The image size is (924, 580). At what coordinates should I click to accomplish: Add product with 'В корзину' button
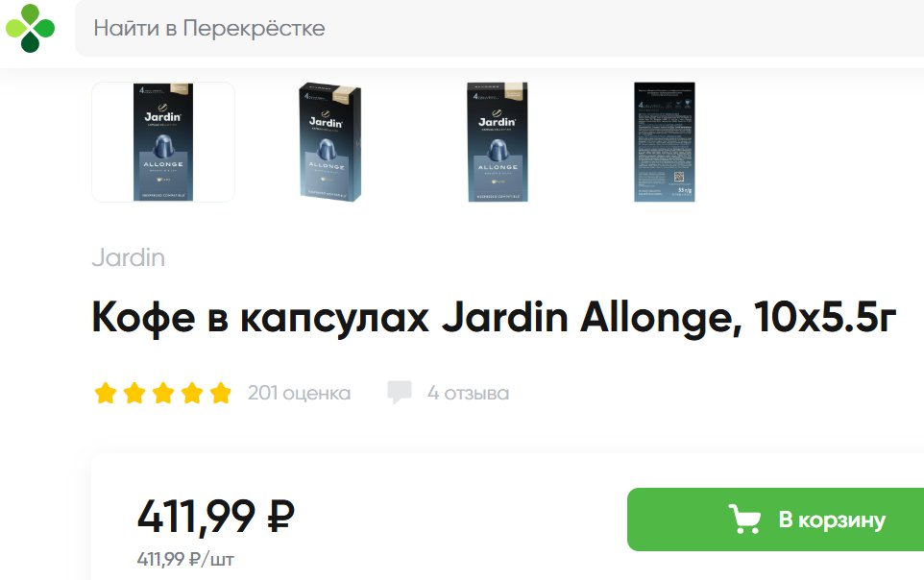(775, 520)
